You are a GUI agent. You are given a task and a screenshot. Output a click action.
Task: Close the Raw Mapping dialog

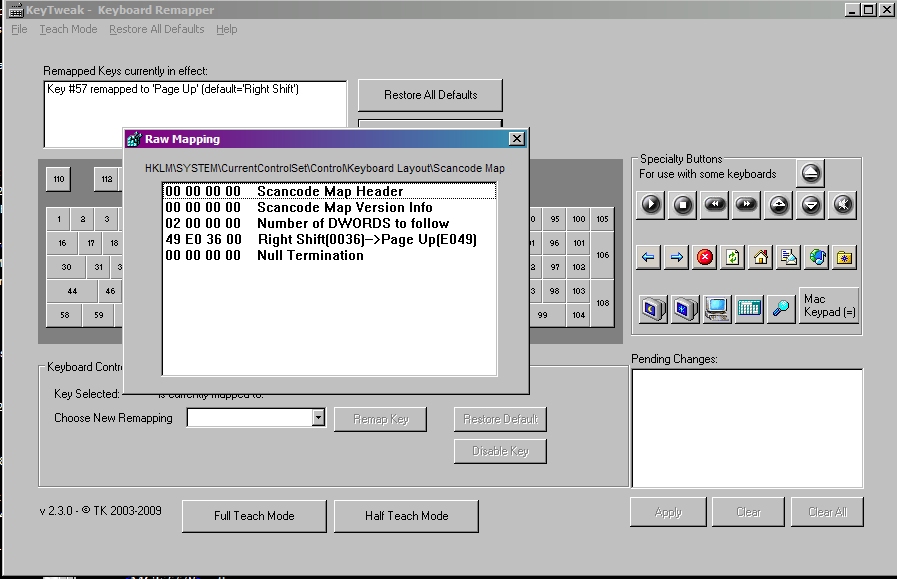click(x=516, y=139)
